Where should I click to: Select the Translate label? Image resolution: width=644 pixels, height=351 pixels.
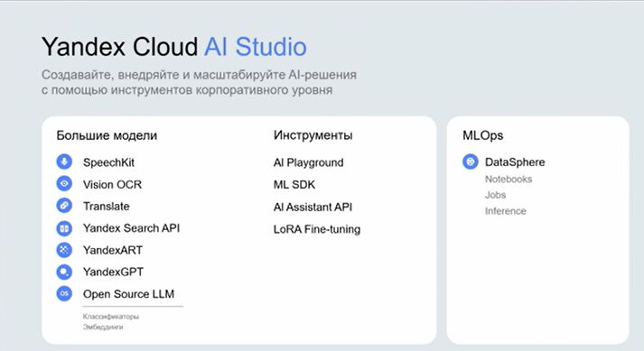[x=106, y=206]
